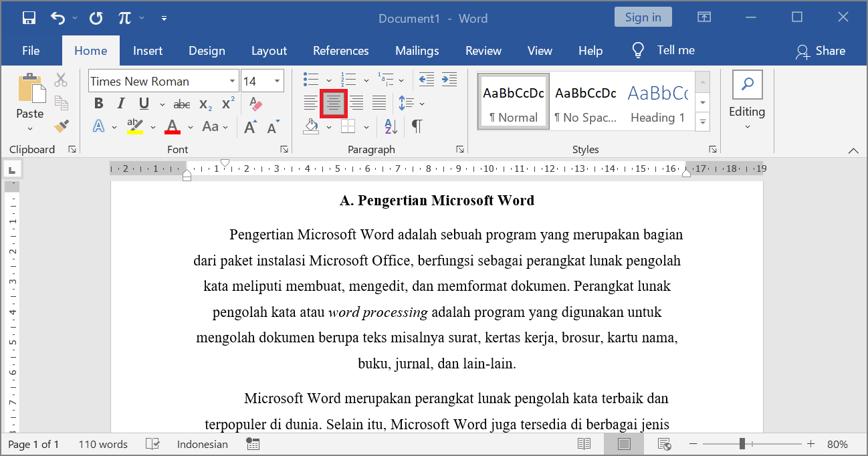868x456 pixels.
Task: Apply red font color
Action: (173, 126)
